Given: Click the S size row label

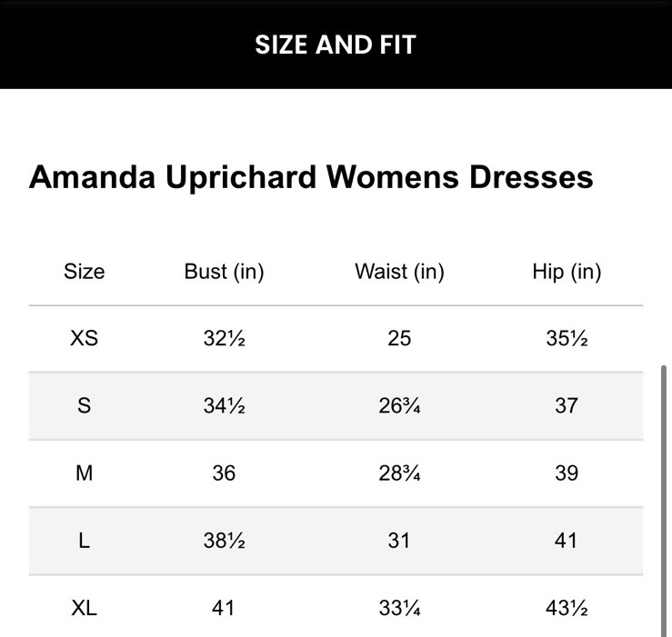Looking at the screenshot, I should tap(84, 405).
